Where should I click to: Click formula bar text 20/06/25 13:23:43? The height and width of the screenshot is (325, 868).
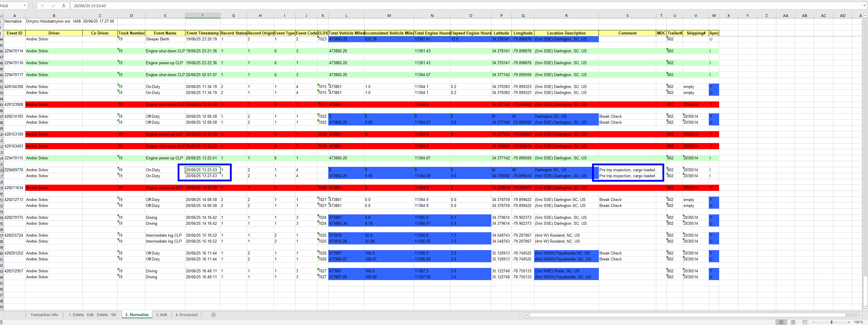[x=90, y=6]
